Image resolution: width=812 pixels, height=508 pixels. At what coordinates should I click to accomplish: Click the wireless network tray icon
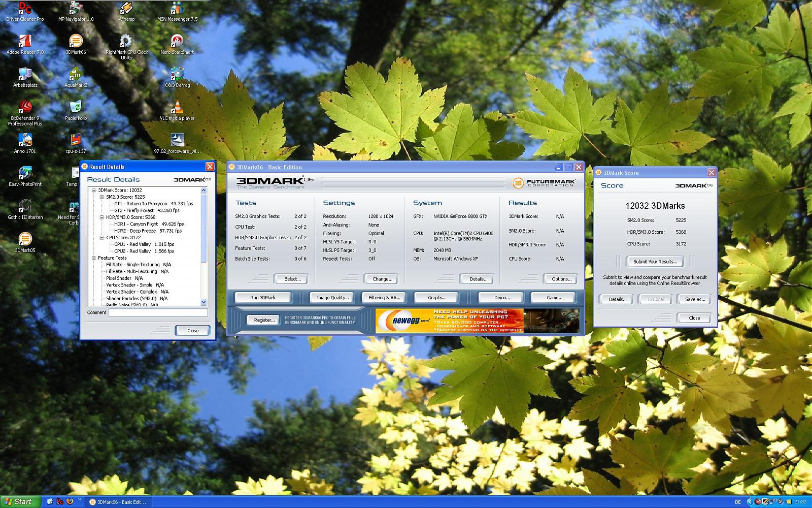click(x=772, y=502)
